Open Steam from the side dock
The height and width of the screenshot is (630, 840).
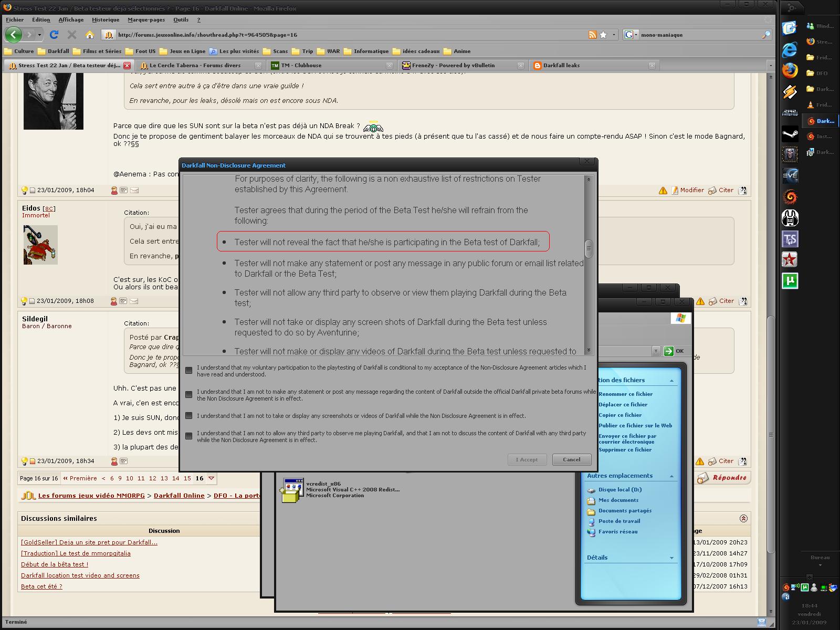point(790,133)
